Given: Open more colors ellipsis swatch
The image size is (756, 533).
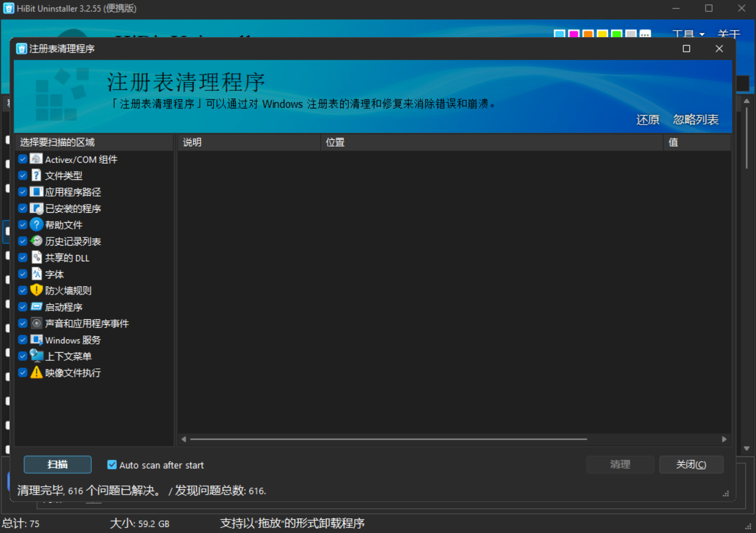Looking at the screenshot, I should (645, 34).
